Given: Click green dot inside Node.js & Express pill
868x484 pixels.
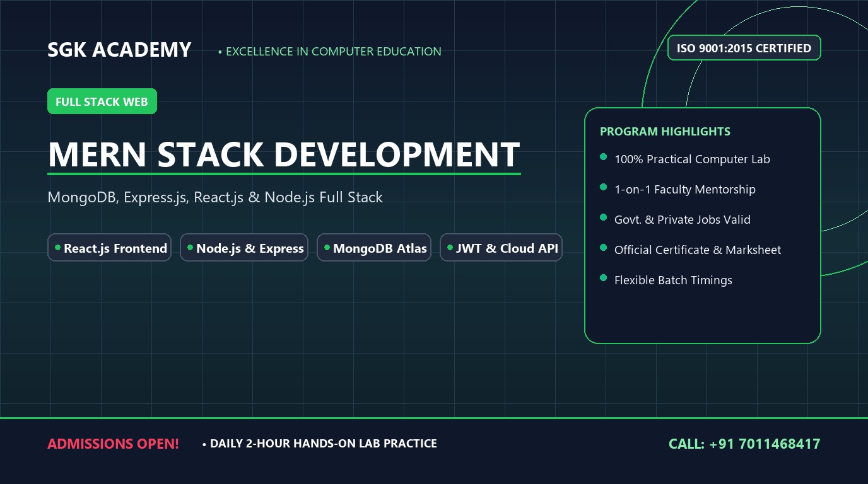Looking at the screenshot, I should [x=191, y=248].
